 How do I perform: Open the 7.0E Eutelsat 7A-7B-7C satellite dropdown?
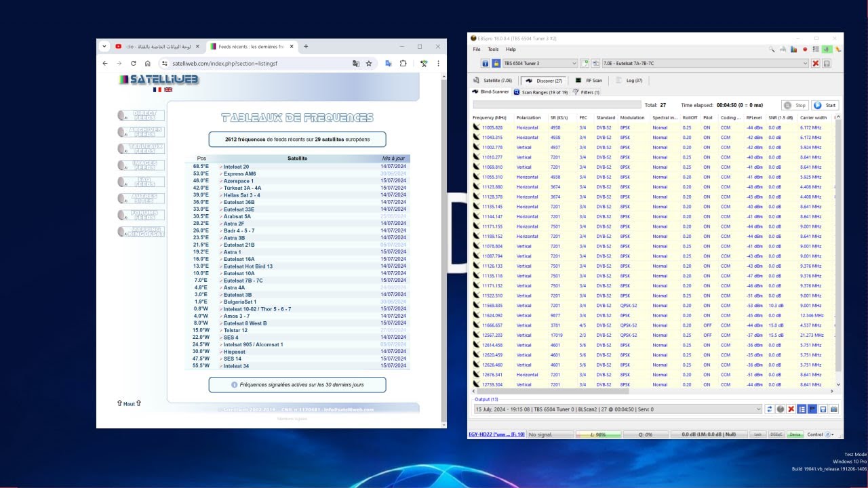705,63
